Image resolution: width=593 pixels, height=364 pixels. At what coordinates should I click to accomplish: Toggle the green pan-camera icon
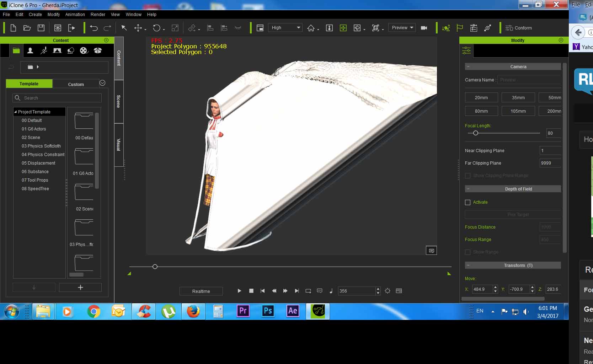pos(343,28)
